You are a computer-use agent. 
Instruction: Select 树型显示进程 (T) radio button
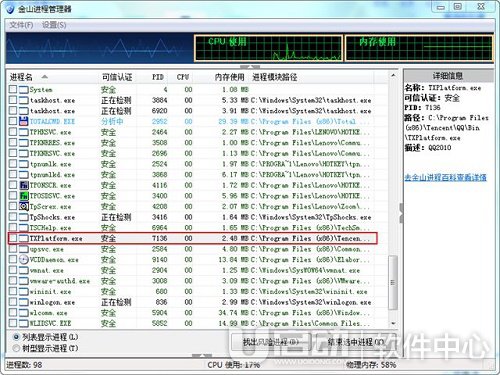(16, 348)
